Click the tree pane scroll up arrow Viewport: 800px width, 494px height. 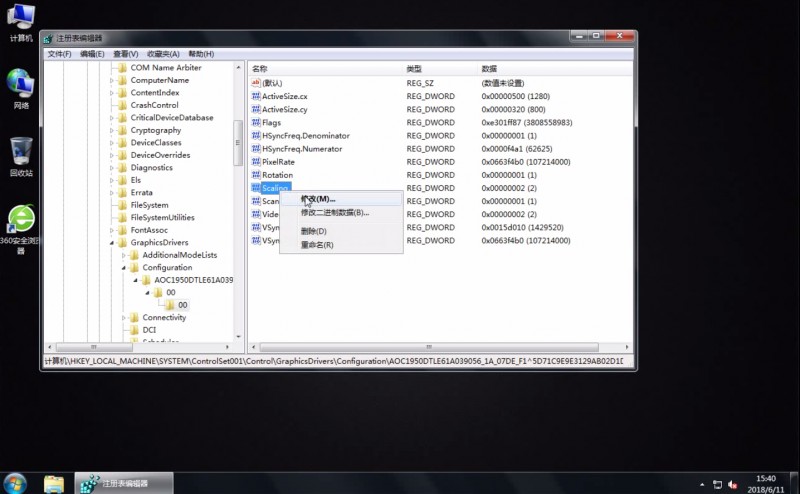click(238, 67)
